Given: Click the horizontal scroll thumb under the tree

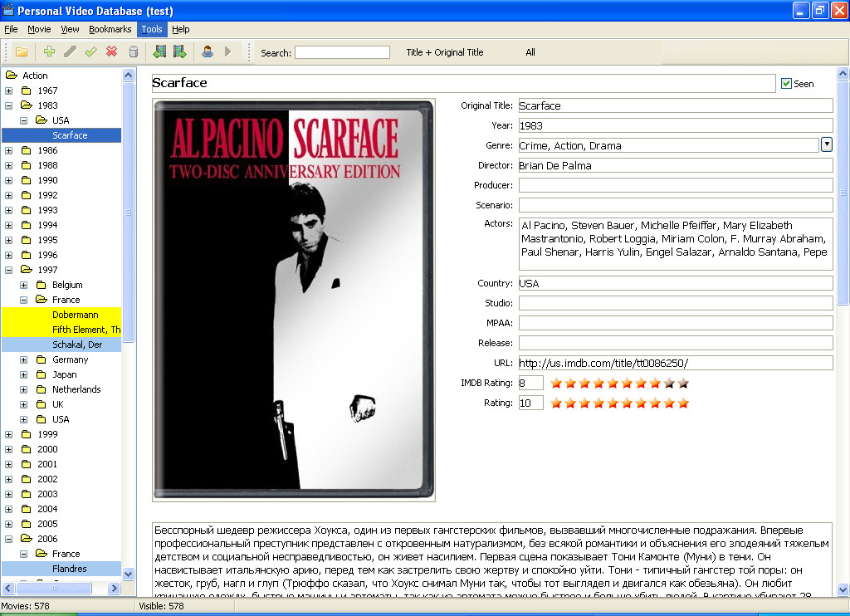Looking at the screenshot, I should click(x=54, y=588).
